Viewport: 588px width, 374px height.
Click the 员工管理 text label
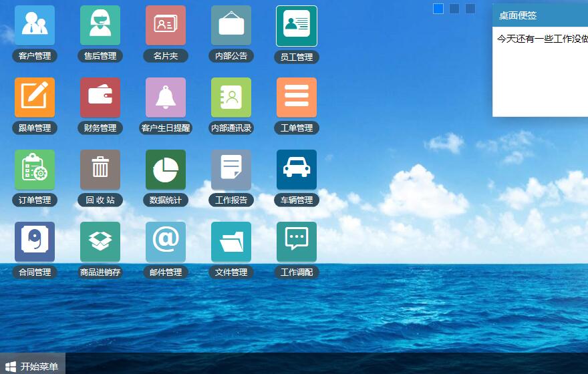(x=297, y=57)
